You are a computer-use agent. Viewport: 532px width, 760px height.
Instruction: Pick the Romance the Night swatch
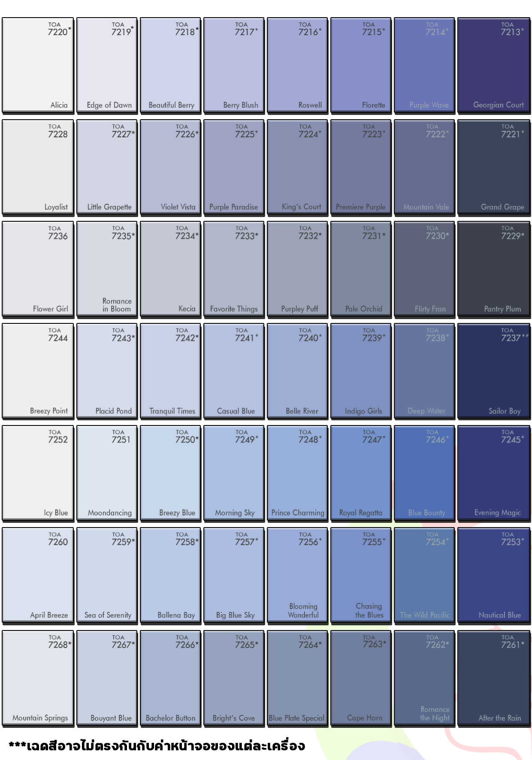coord(424,678)
